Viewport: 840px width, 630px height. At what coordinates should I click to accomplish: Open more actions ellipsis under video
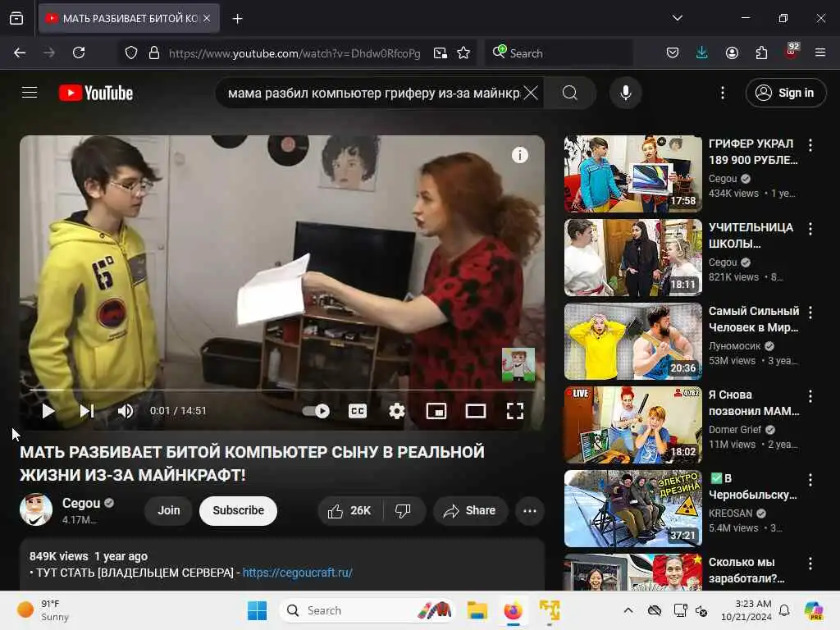pyautogui.click(x=529, y=510)
